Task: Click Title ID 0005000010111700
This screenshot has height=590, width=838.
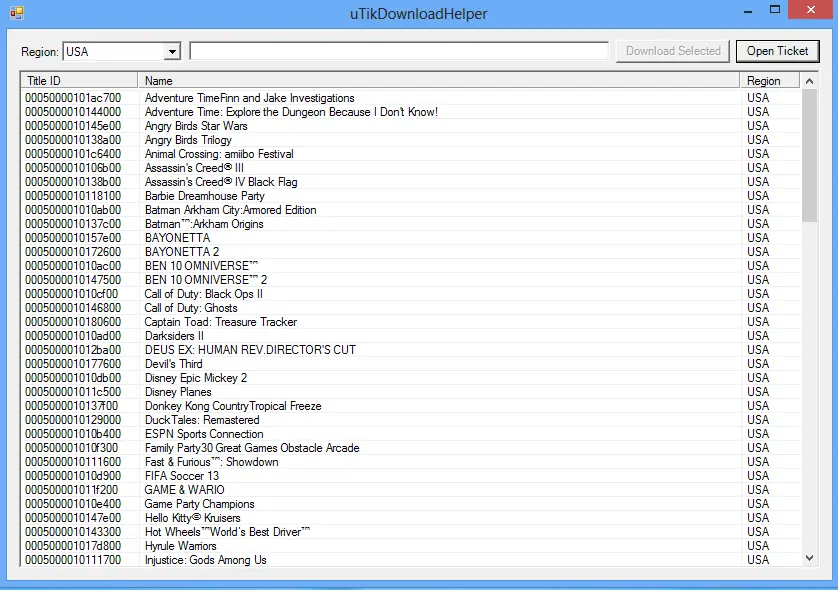Action: 73,560
